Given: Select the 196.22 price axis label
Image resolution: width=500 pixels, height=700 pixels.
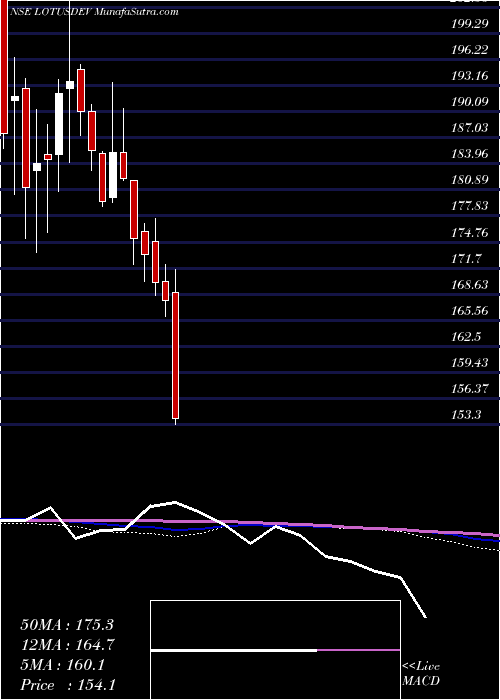Looking at the screenshot, I should pyautogui.click(x=470, y=50).
